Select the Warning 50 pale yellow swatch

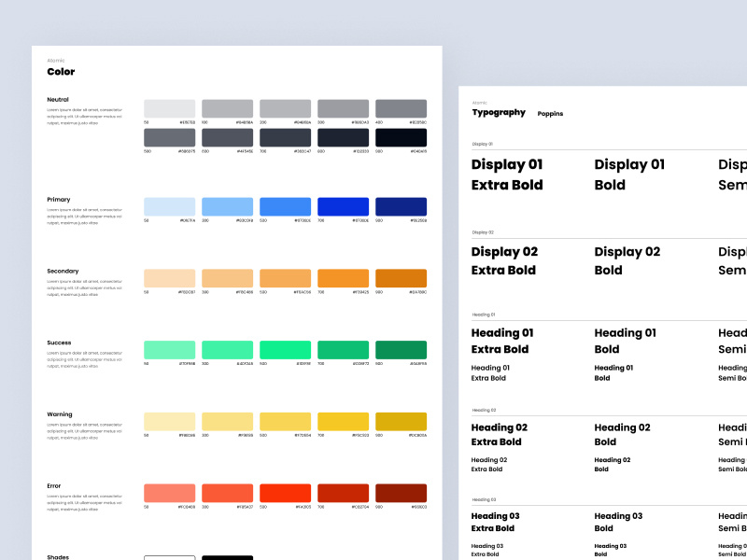click(169, 421)
